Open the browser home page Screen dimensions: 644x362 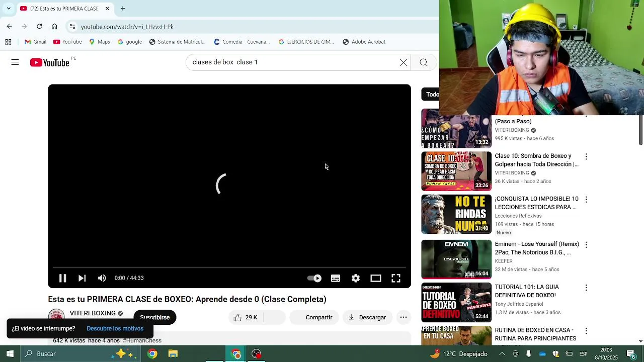pos(54,27)
